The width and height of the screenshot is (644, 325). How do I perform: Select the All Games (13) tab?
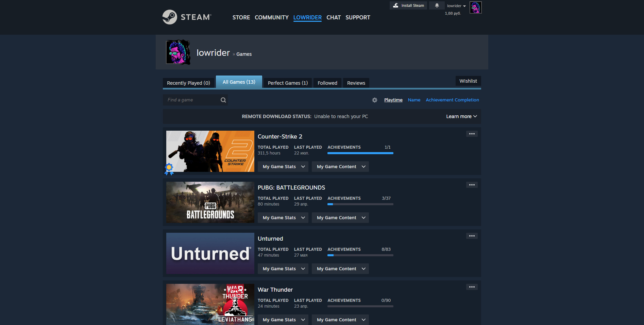click(239, 82)
